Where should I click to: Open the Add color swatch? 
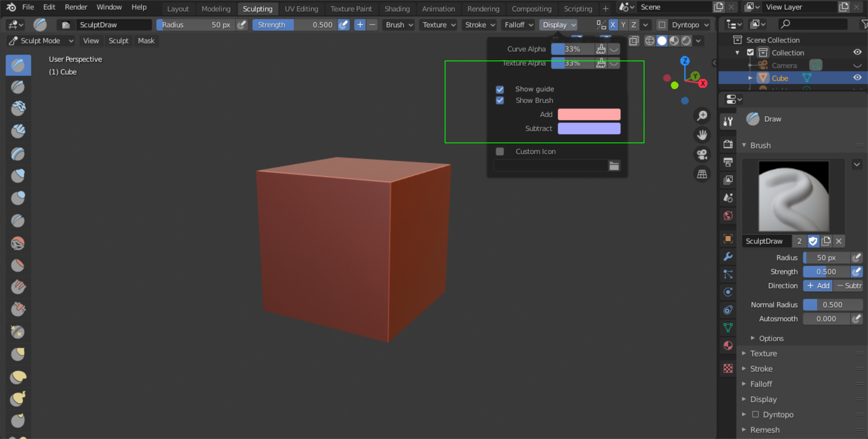tap(589, 115)
